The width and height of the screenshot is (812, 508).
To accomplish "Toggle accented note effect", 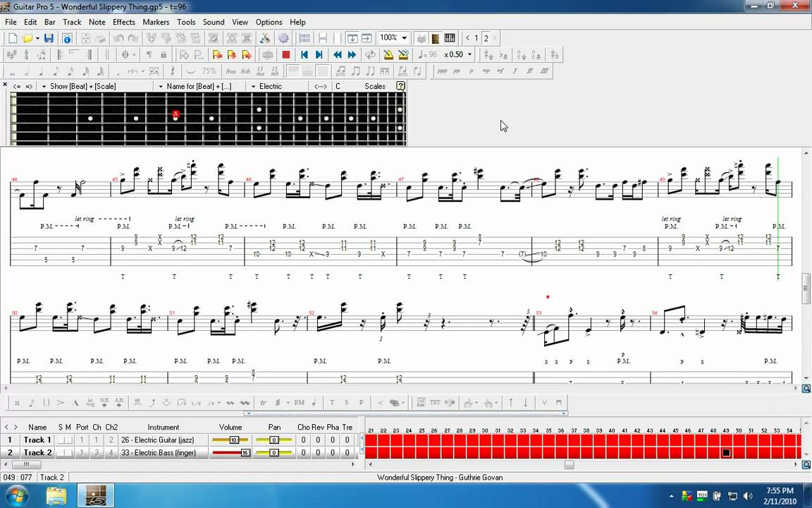I will click(61, 403).
